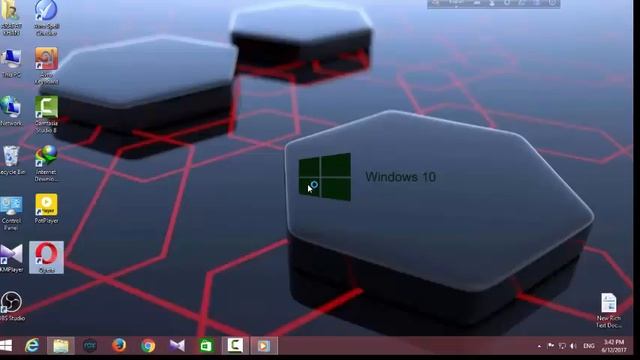
Task: Switch to the media player taskbar button
Action: click(x=264, y=346)
